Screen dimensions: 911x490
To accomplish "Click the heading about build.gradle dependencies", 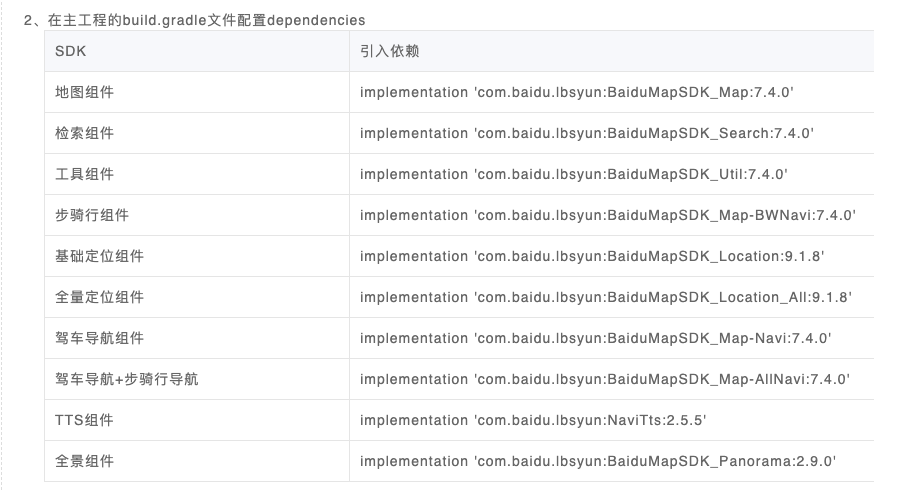I will click(195, 20).
